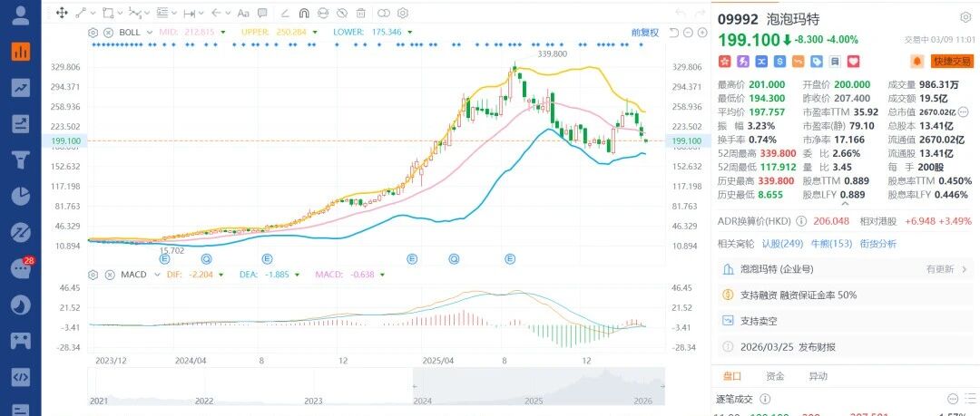Click info icon next to ADR换算价(HKD)
This screenshot has height=416, width=980.
click(x=800, y=221)
